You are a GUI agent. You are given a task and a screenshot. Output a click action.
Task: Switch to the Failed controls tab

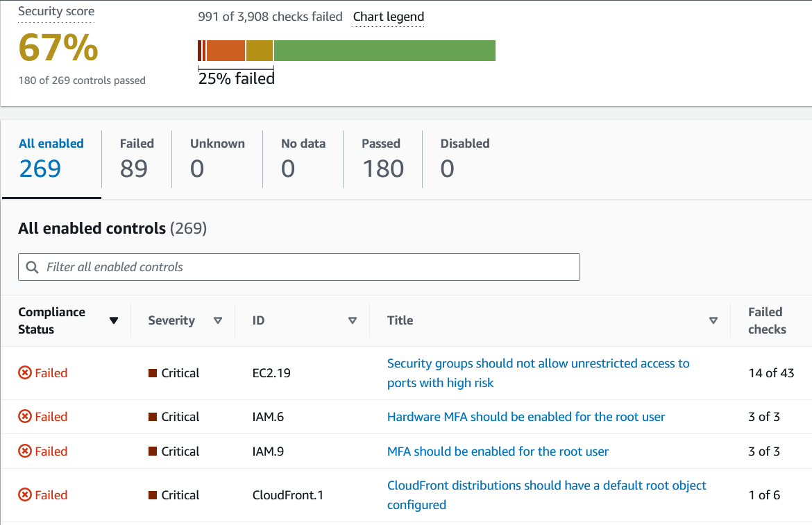point(136,158)
